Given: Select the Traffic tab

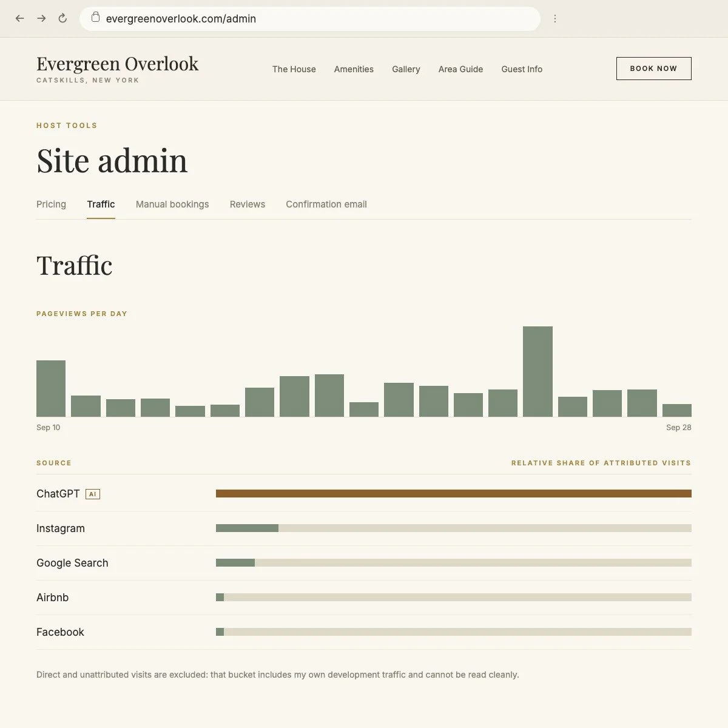Looking at the screenshot, I should pos(101,204).
